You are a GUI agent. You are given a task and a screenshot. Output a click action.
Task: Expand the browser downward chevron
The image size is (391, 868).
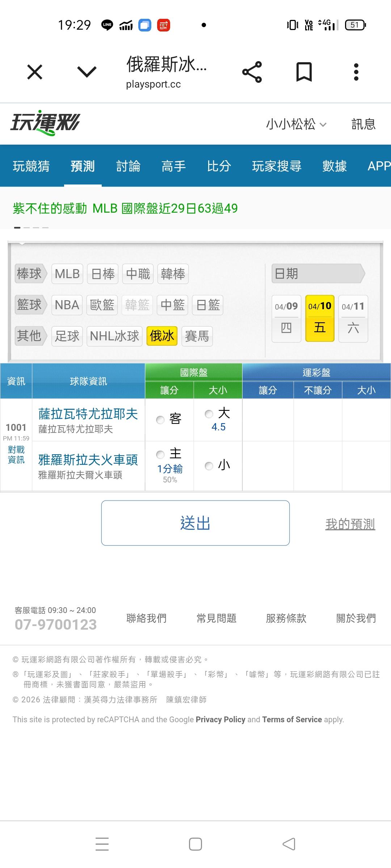point(87,72)
